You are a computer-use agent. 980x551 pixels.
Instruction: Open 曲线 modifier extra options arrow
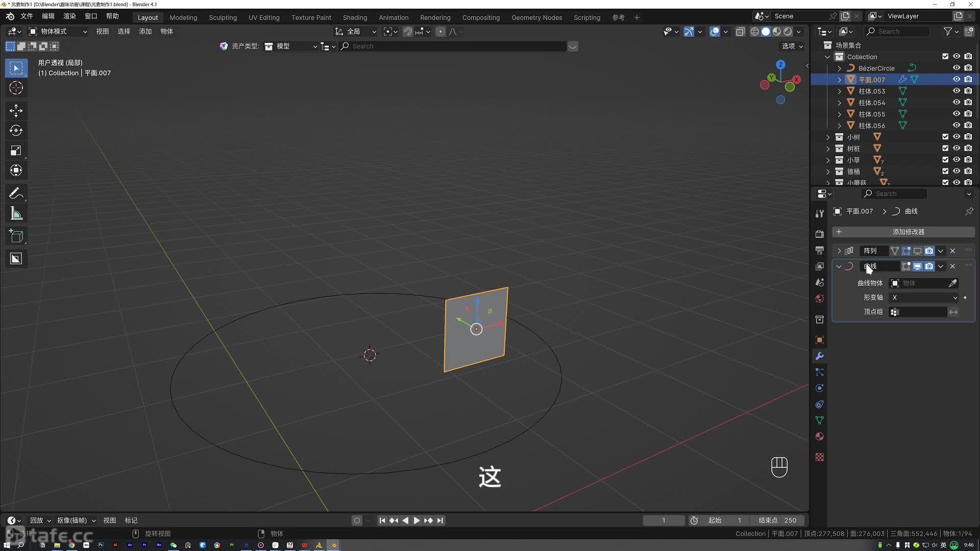coord(941,266)
